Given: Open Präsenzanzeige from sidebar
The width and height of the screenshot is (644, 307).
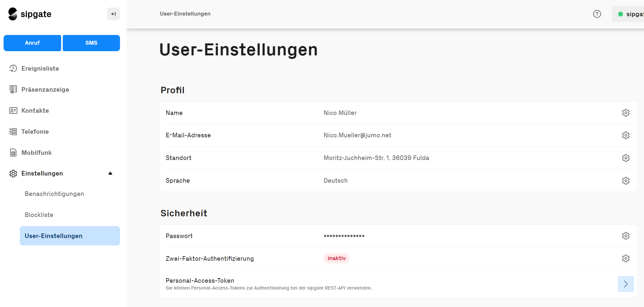Looking at the screenshot, I should [45, 89].
